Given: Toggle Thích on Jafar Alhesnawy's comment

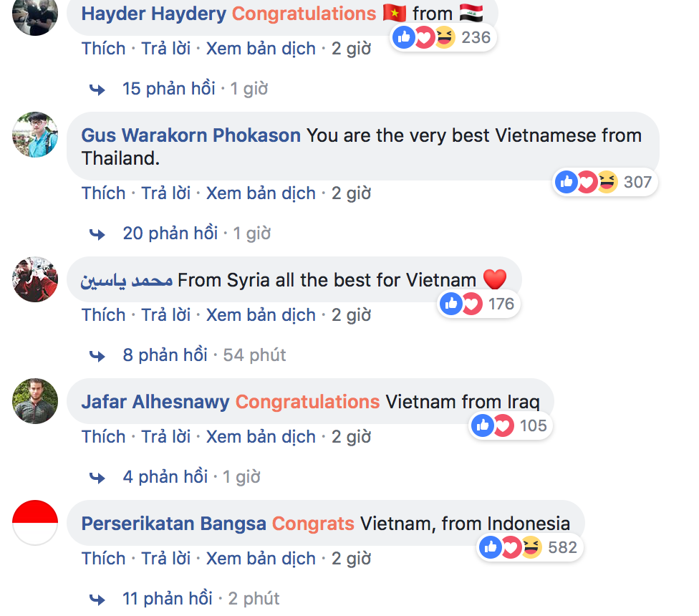Looking at the screenshot, I should (103, 437).
